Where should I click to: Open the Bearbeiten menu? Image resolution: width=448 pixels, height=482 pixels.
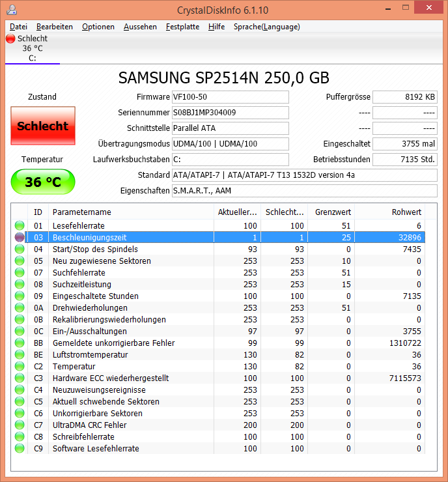point(55,27)
